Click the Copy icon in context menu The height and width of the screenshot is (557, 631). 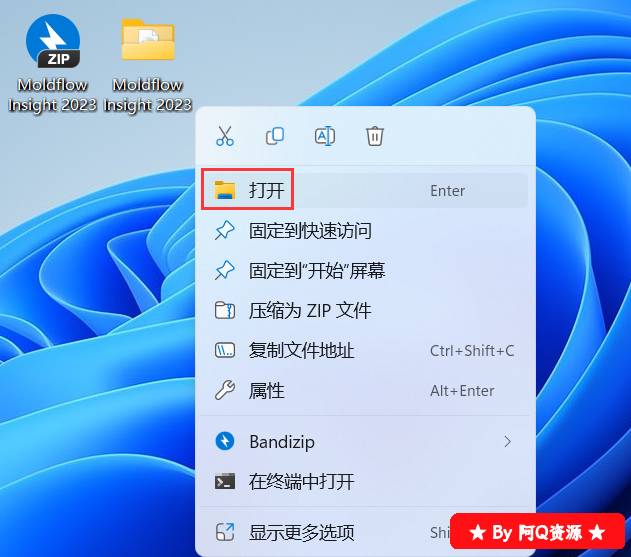point(275,136)
